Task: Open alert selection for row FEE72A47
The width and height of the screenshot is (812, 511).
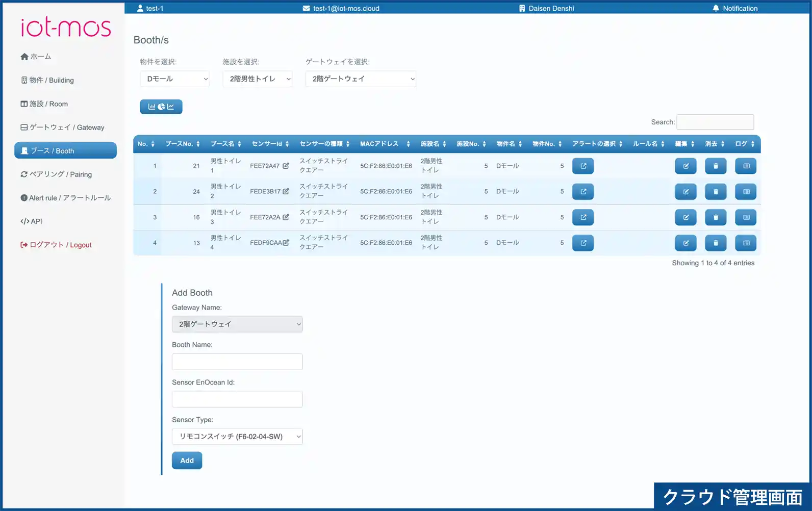Action: (x=583, y=166)
